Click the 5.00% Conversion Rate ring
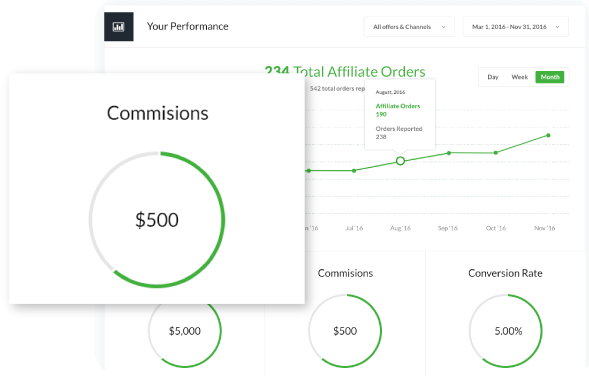Image resolution: width=589 pixels, height=376 pixels. (x=506, y=331)
